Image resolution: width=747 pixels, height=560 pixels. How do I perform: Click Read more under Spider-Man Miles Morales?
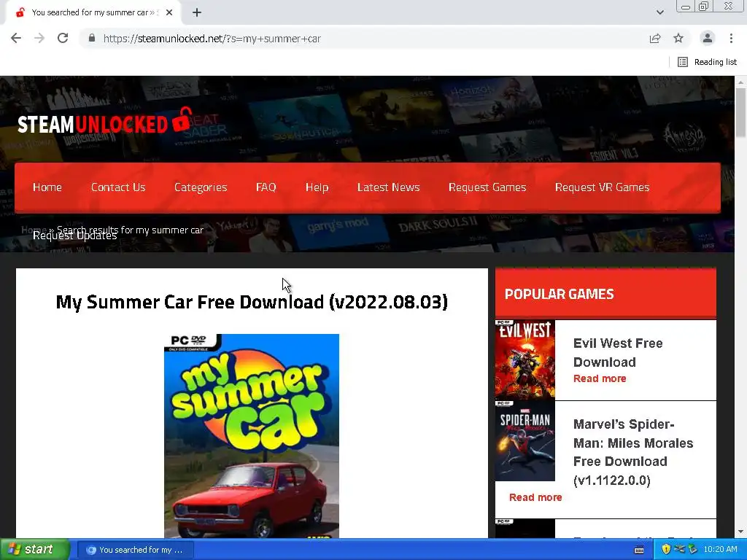pyautogui.click(x=535, y=497)
